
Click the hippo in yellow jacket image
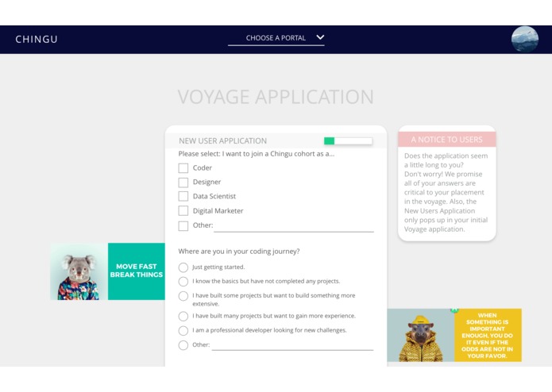(x=421, y=335)
